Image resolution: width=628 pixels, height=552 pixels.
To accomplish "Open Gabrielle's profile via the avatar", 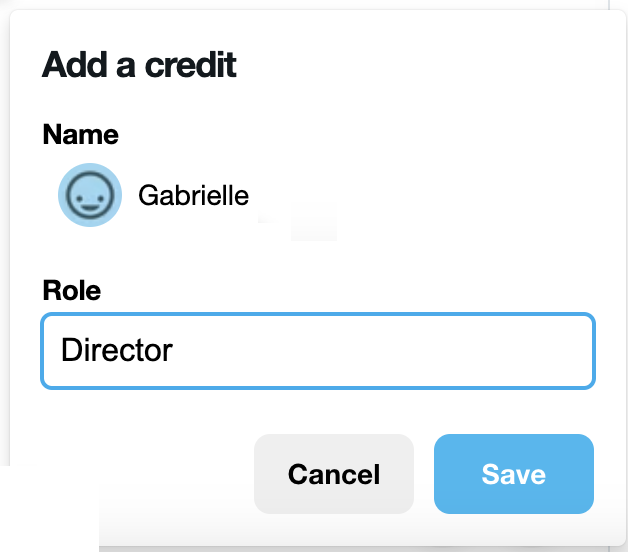I will tap(90, 195).
